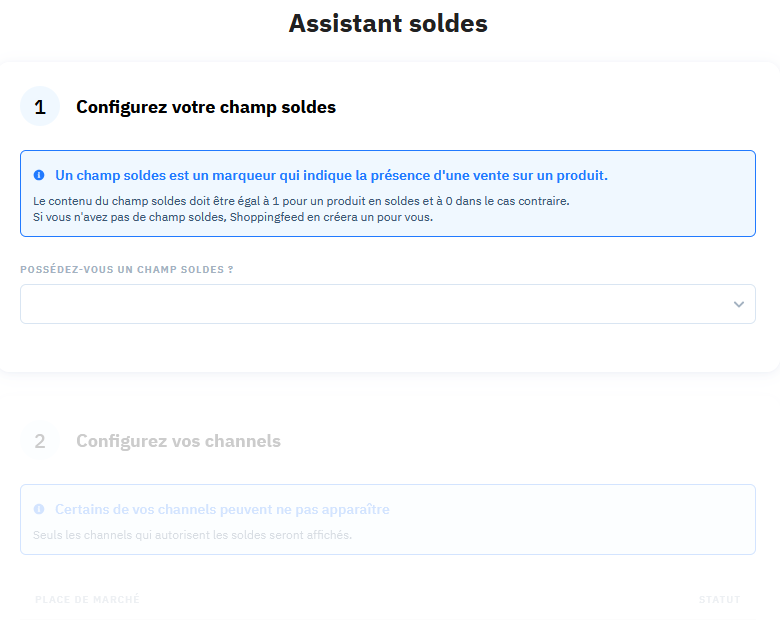Click the "Statut" column header

tap(719, 600)
